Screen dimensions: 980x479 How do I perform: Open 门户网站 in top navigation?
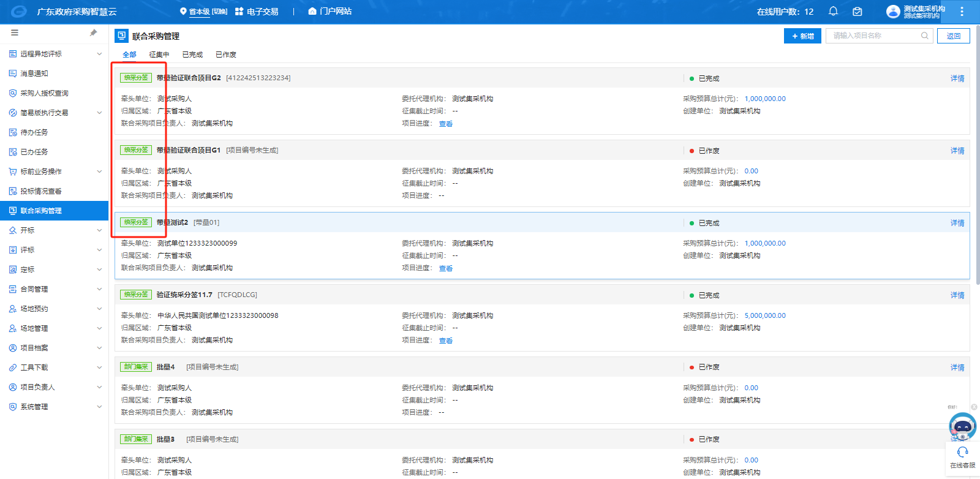[330, 12]
